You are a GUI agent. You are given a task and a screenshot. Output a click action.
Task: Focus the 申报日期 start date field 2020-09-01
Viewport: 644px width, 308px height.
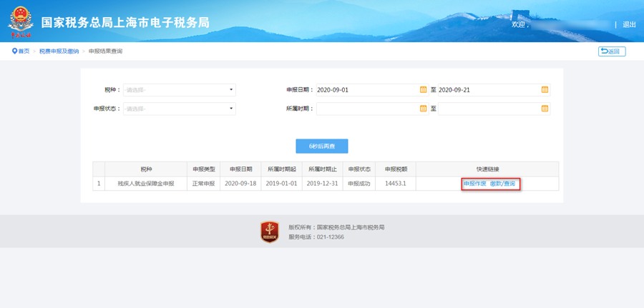(365, 90)
